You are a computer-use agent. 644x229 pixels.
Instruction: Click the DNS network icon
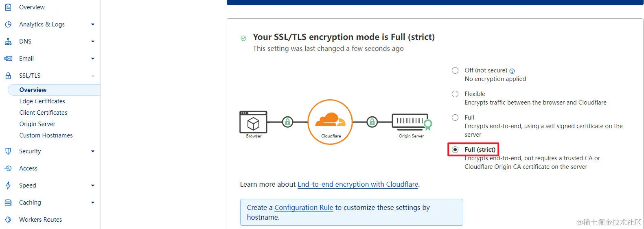pyautogui.click(x=8, y=41)
